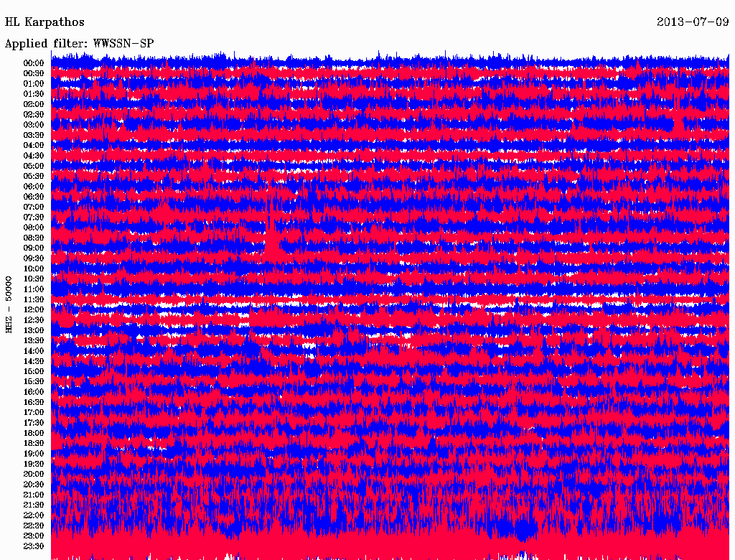Click the 13:00 time label
This screenshot has height=560, width=735.
click(34, 331)
